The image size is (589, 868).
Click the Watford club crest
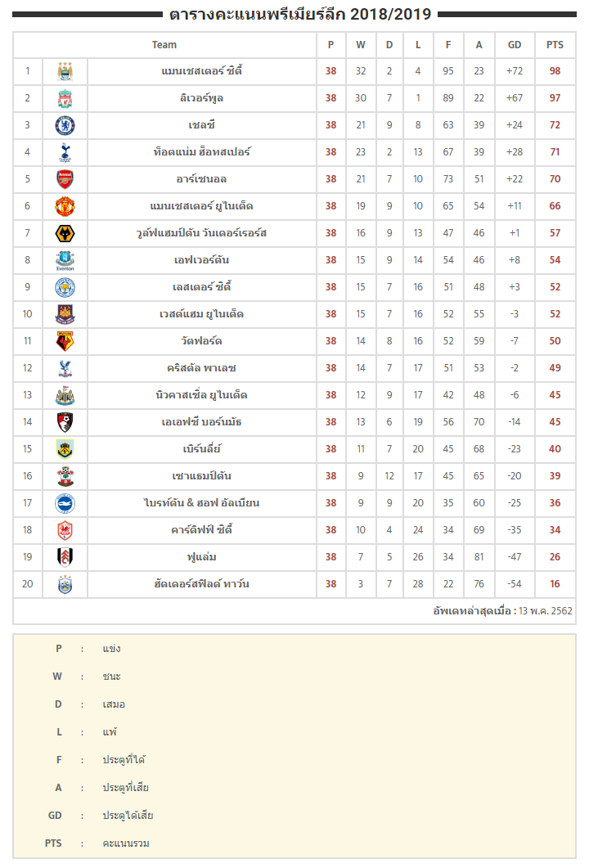(x=65, y=341)
